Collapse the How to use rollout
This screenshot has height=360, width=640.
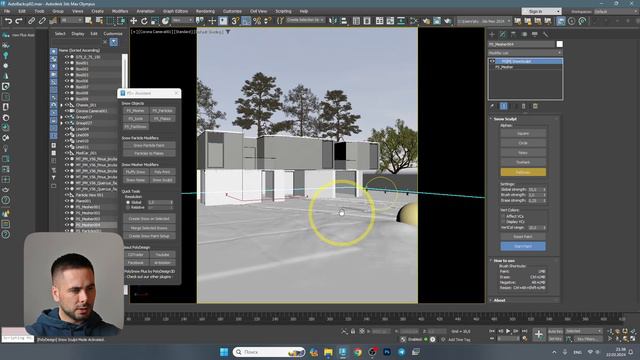click(x=504, y=260)
